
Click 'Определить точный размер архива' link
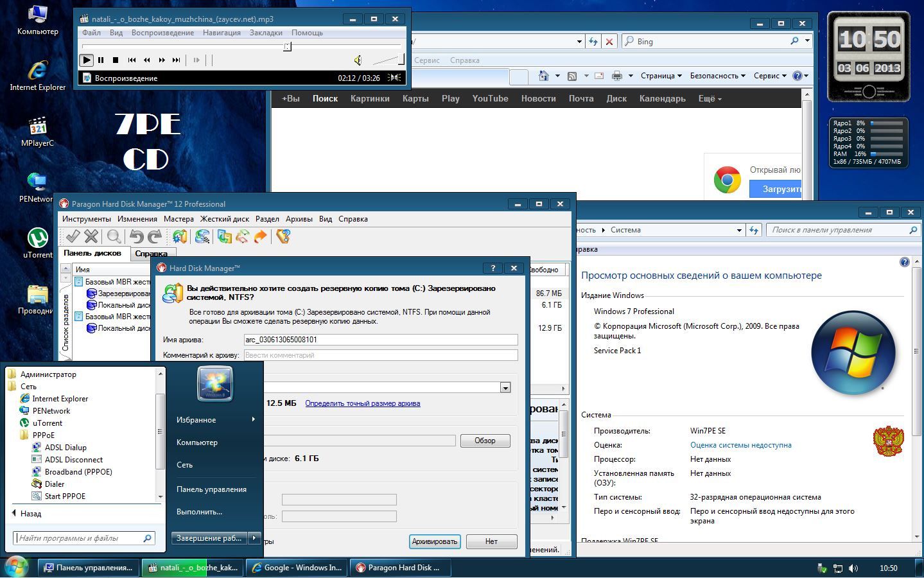363,403
